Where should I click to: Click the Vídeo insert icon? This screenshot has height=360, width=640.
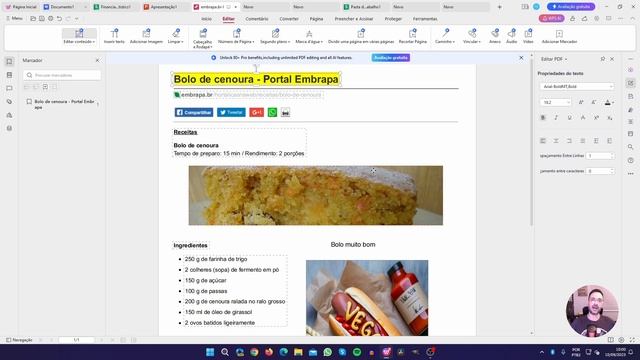[x=528, y=36]
